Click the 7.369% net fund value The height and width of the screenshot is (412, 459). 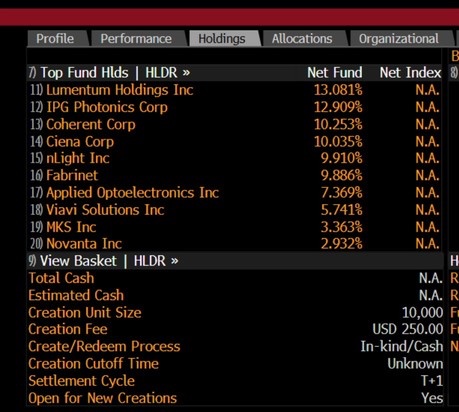point(341,193)
